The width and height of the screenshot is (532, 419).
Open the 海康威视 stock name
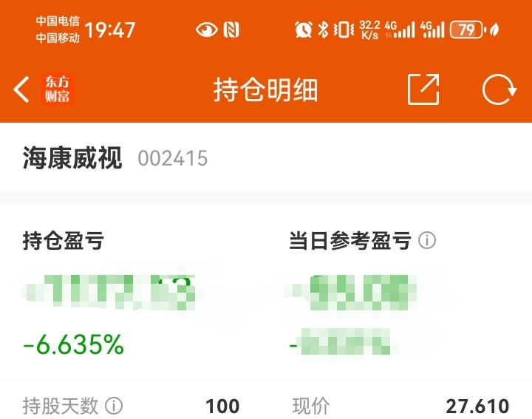click(x=72, y=158)
